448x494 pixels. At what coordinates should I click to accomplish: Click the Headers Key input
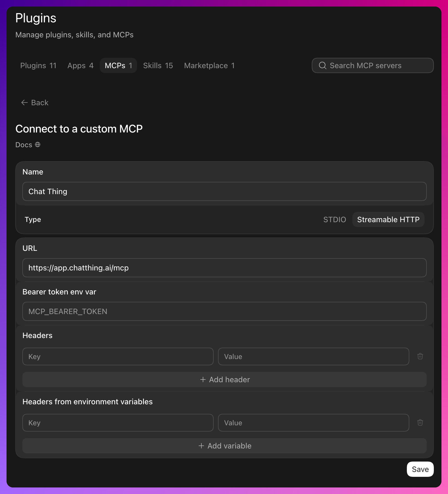[x=118, y=356]
